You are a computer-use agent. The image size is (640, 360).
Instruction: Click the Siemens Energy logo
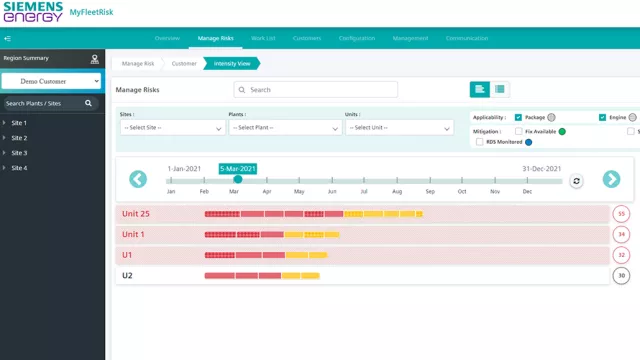(x=33, y=12)
